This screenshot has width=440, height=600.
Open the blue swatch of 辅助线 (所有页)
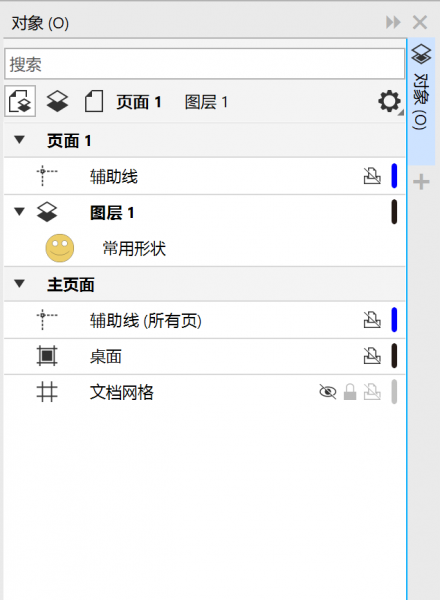pos(394,320)
